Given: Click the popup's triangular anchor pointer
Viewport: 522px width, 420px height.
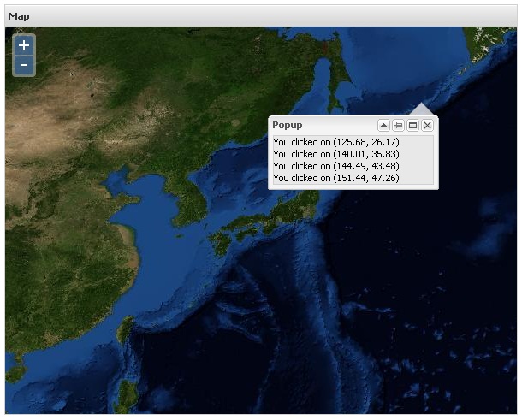Looking at the screenshot, I should (420, 109).
